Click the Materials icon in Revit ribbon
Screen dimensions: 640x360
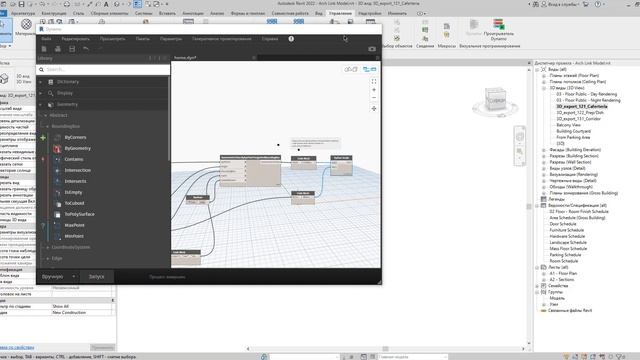[x=26, y=24]
